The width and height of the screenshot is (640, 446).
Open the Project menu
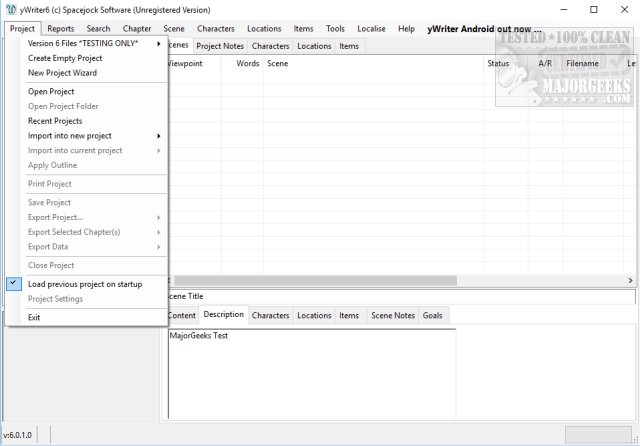(x=22, y=29)
